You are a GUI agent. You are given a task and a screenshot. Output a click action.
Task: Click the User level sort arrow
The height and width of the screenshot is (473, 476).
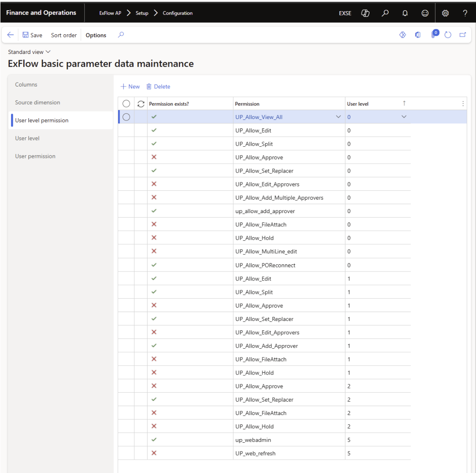[x=404, y=103]
